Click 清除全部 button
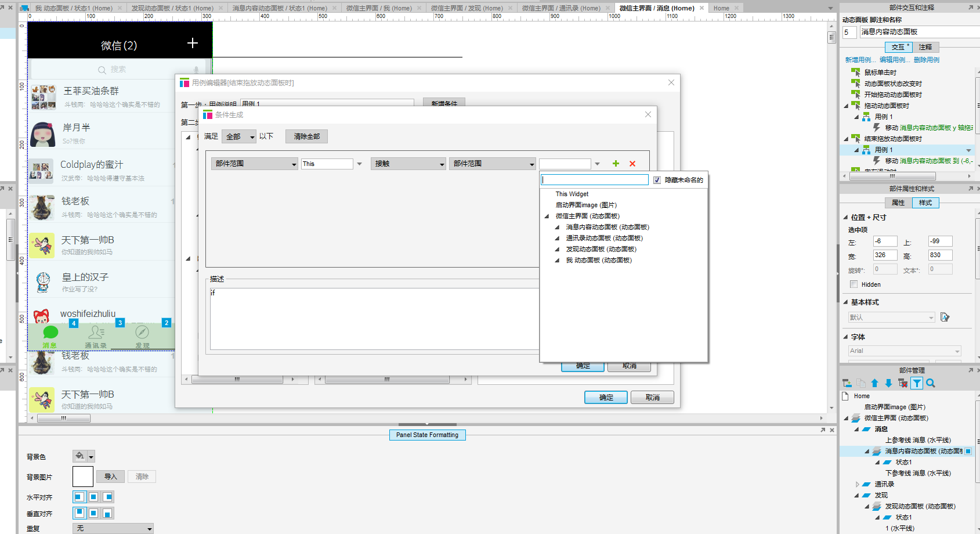This screenshot has width=980, height=534. tap(307, 136)
